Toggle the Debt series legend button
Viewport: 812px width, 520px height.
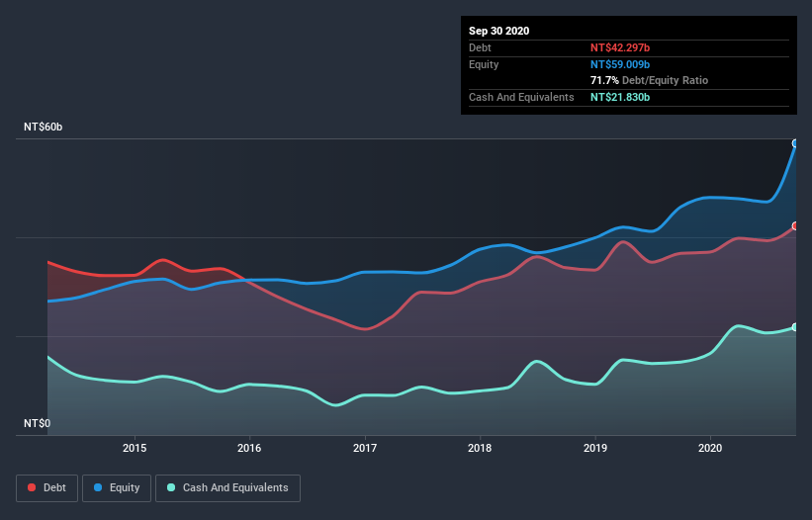pyautogui.click(x=47, y=488)
